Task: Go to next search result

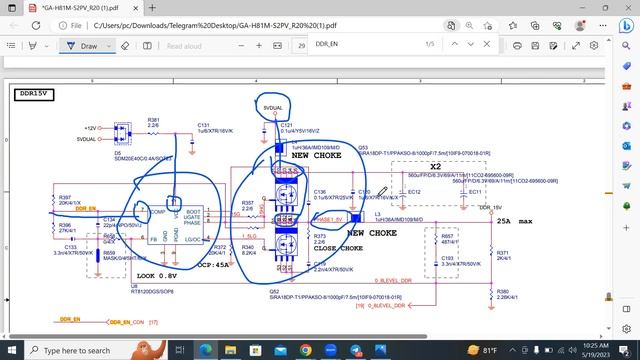Action: point(471,44)
